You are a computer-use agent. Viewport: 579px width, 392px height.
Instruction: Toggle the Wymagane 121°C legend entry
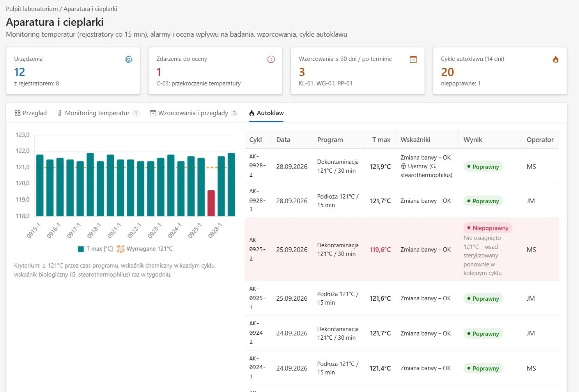coord(145,249)
